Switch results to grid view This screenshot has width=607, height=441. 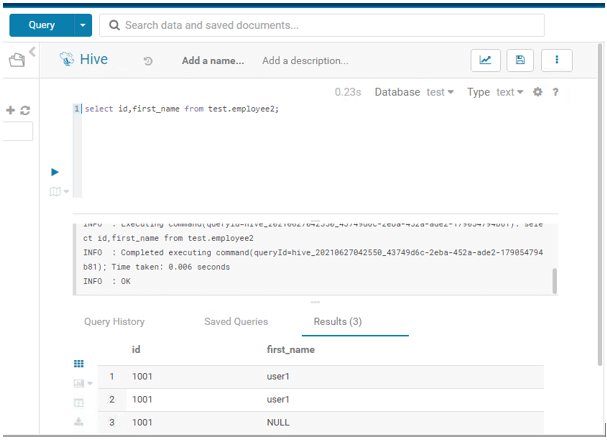[x=79, y=364]
